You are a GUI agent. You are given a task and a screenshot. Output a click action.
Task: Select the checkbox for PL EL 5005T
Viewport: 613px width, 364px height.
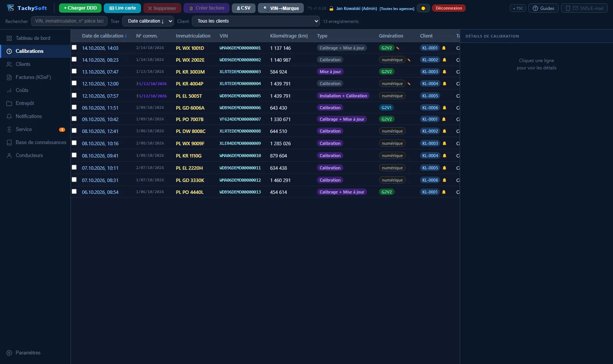point(74,95)
